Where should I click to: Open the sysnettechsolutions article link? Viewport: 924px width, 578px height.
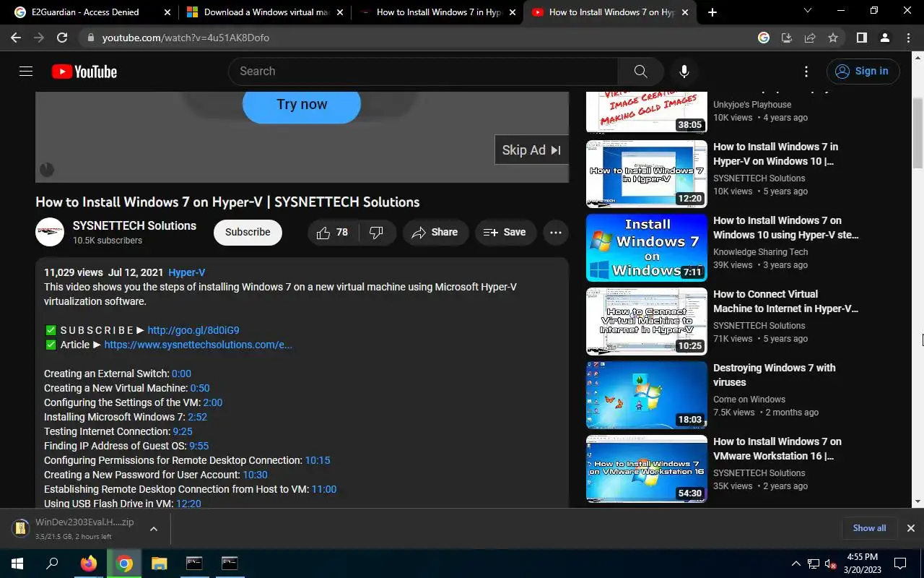(199, 345)
